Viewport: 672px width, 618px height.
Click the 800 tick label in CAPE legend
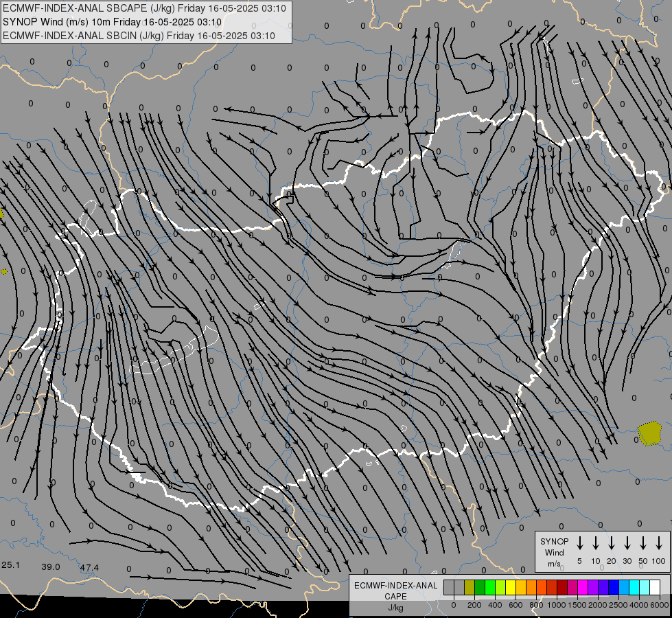coord(536,605)
